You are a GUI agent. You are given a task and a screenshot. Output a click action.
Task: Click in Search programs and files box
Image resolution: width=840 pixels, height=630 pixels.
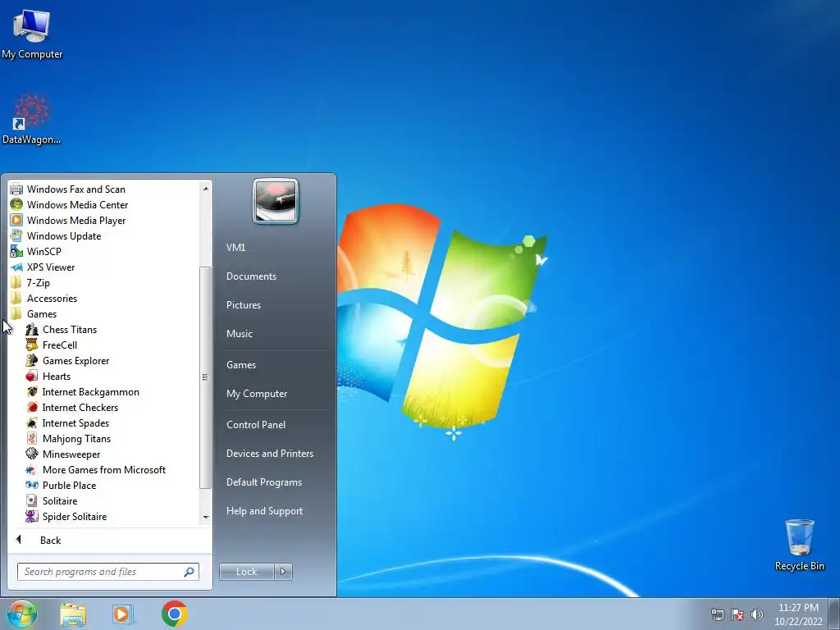click(x=107, y=572)
